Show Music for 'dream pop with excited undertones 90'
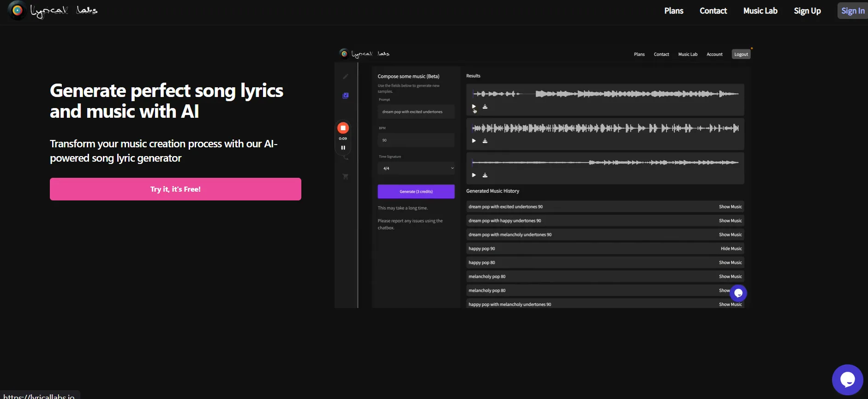This screenshot has height=399, width=868. 730,207
